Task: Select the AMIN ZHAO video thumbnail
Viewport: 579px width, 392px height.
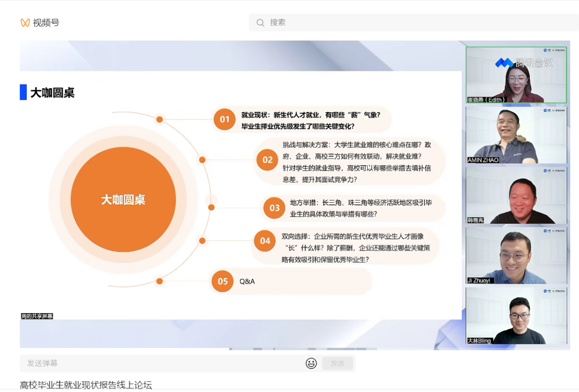Action: (x=516, y=135)
